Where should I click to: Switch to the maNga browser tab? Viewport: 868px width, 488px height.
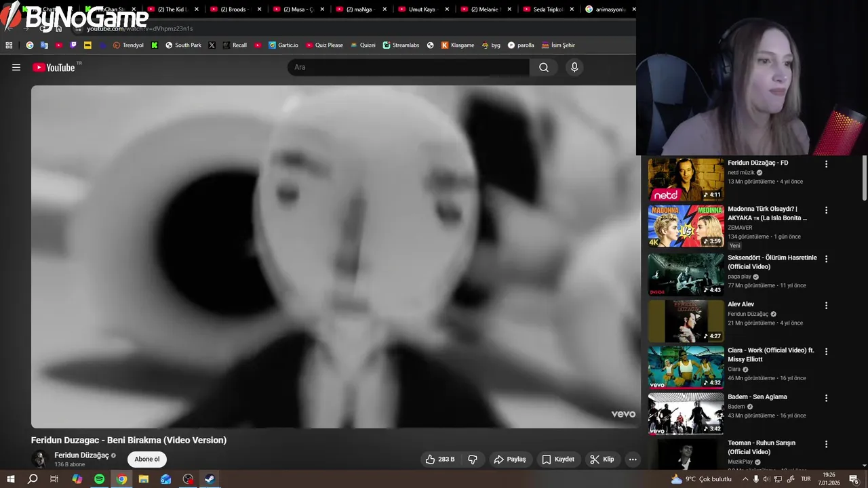click(359, 9)
